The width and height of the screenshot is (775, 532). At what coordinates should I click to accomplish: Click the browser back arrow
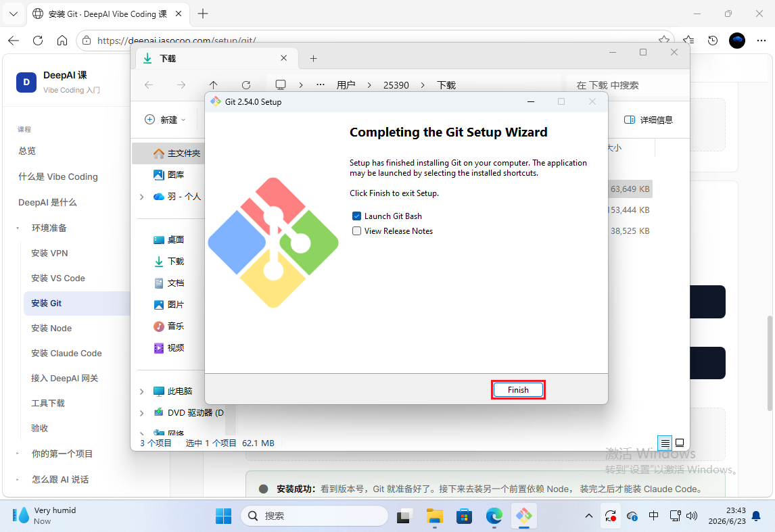[x=14, y=41]
